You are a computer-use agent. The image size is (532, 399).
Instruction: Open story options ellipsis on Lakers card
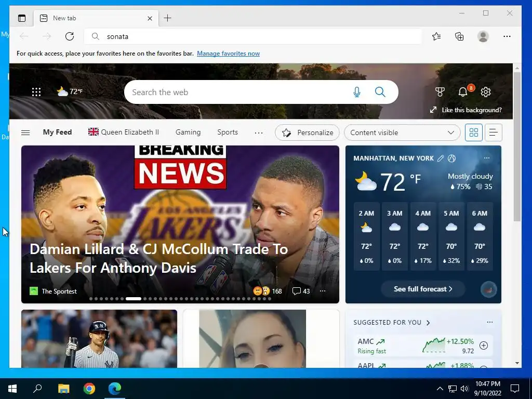322,291
